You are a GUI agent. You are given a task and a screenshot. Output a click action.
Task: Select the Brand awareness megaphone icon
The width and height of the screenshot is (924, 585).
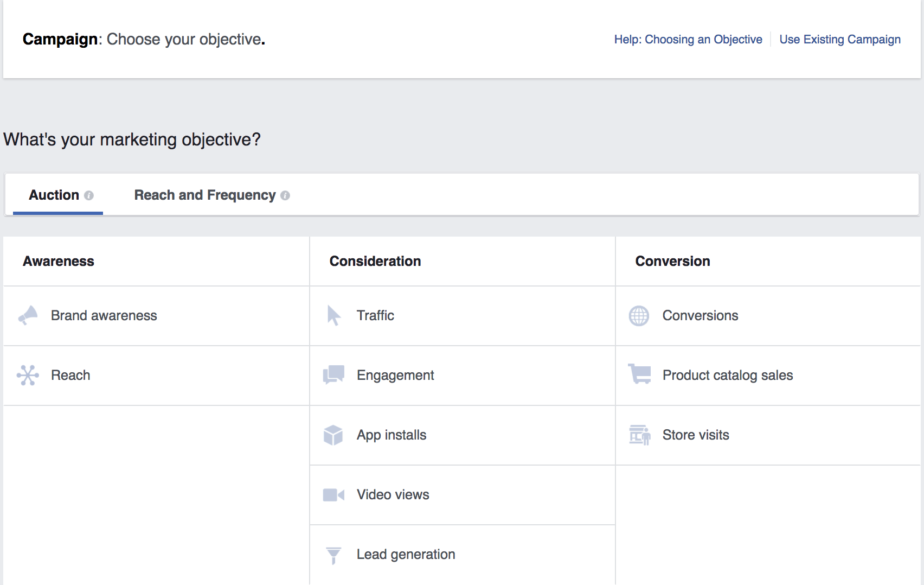28,315
